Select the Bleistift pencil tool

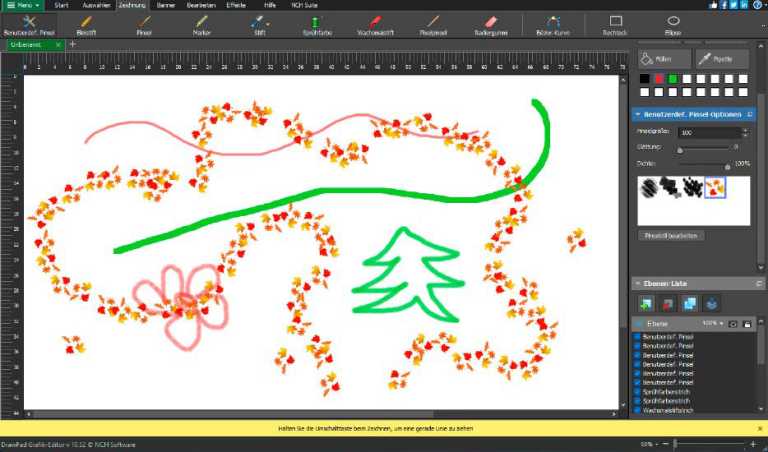(x=86, y=24)
